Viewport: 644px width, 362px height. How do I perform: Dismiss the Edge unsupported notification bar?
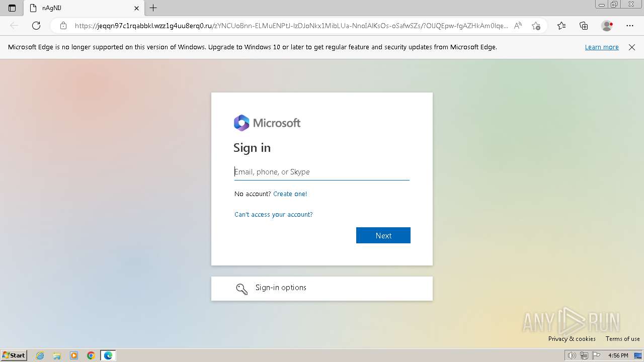[x=632, y=47]
